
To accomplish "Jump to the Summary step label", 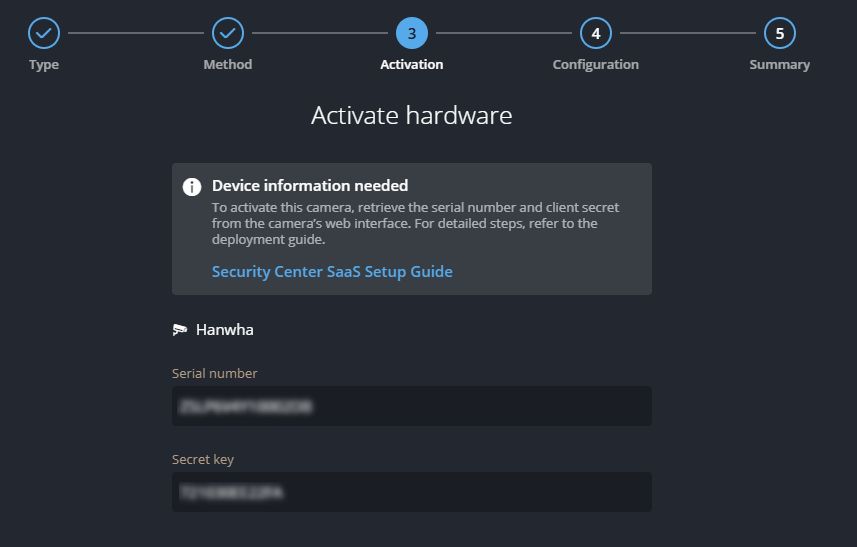I will (780, 65).
